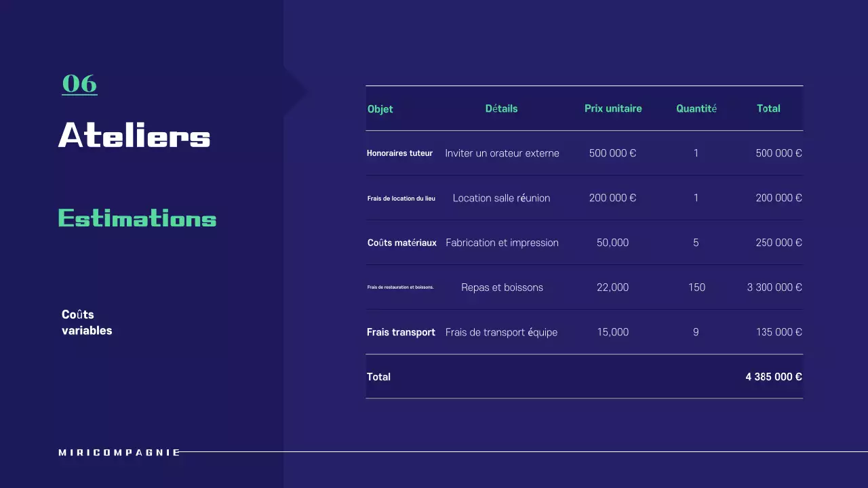Click the 3 300 000 € total cell
This screenshot has width=868, height=488.
tap(774, 287)
